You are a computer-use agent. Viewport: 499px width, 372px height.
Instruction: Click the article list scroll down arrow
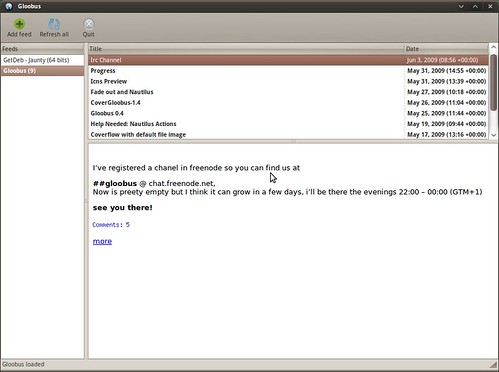494,135
